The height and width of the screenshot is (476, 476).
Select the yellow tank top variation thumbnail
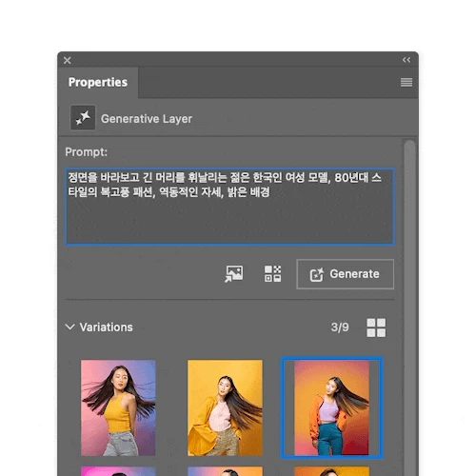coord(118,407)
